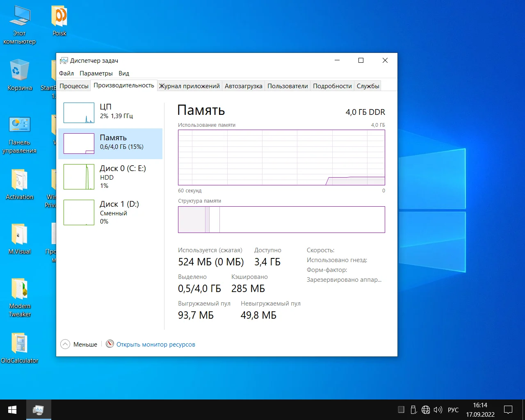Select Disk 0 (C: E:) graph thumbnail
This screenshot has height=420, width=525.
click(x=79, y=177)
